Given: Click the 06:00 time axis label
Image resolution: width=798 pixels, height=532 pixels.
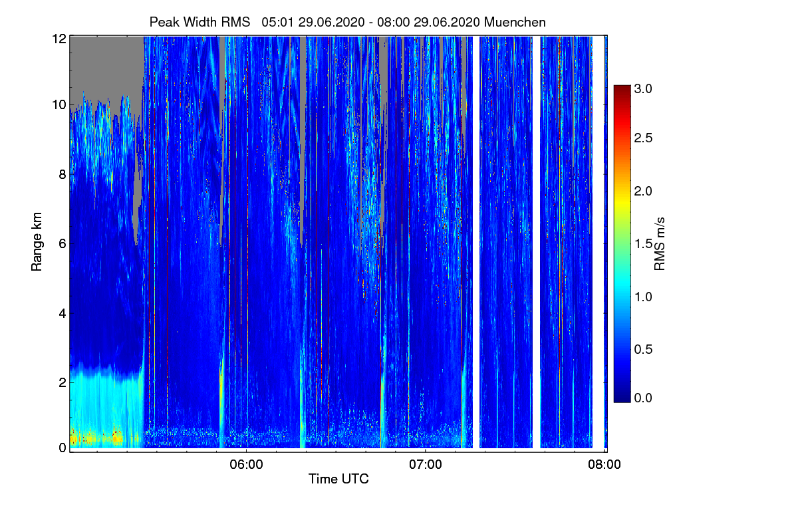Looking at the screenshot, I should click(x=246, y=465).
